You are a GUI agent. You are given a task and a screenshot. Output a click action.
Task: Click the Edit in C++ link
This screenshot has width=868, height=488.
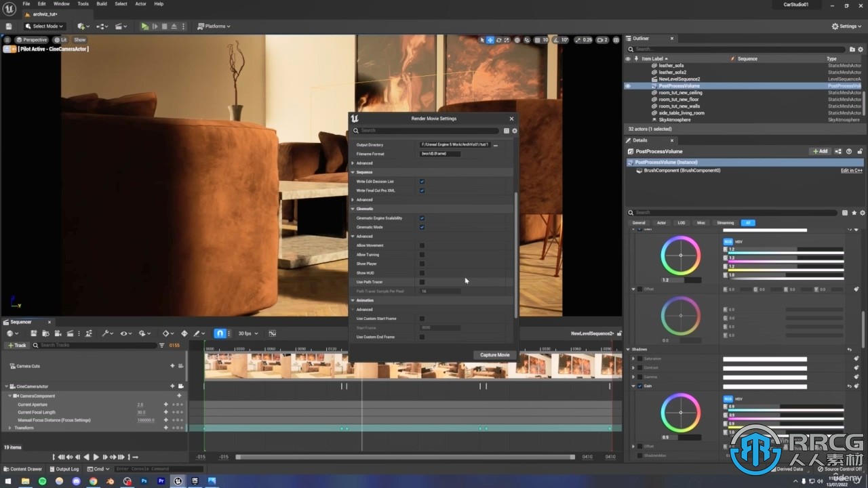pyautogui.click(x=852, y=171)
